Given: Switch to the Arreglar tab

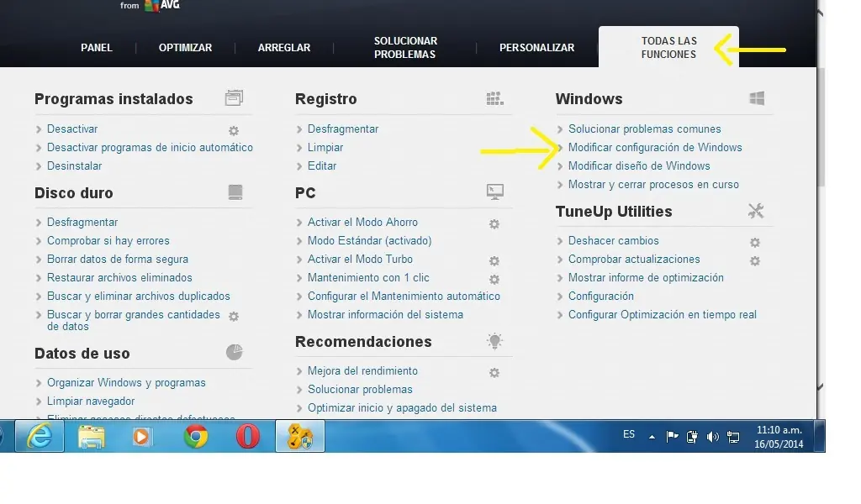Looking at the screenshot, I should coord(284,48).
